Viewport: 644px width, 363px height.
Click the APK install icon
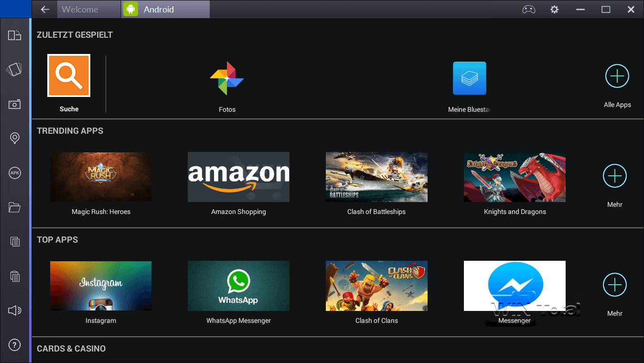point(14,173)
